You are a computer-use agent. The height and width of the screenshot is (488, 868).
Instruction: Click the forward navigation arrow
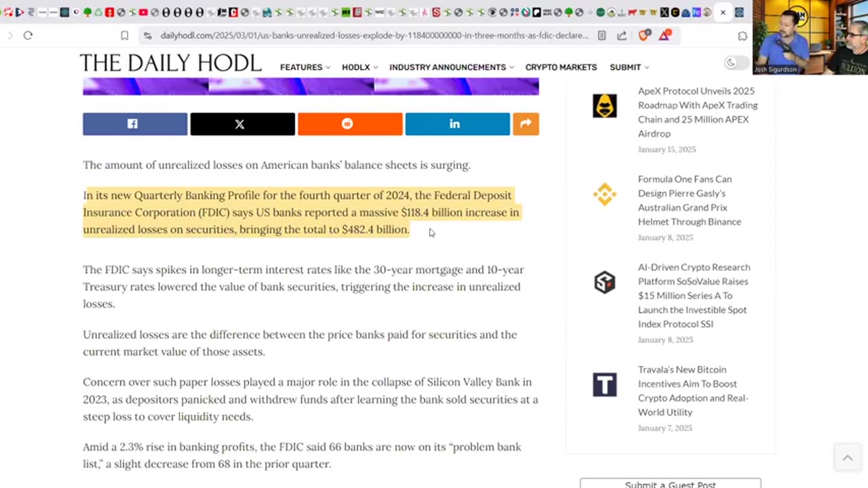[9, 35]
